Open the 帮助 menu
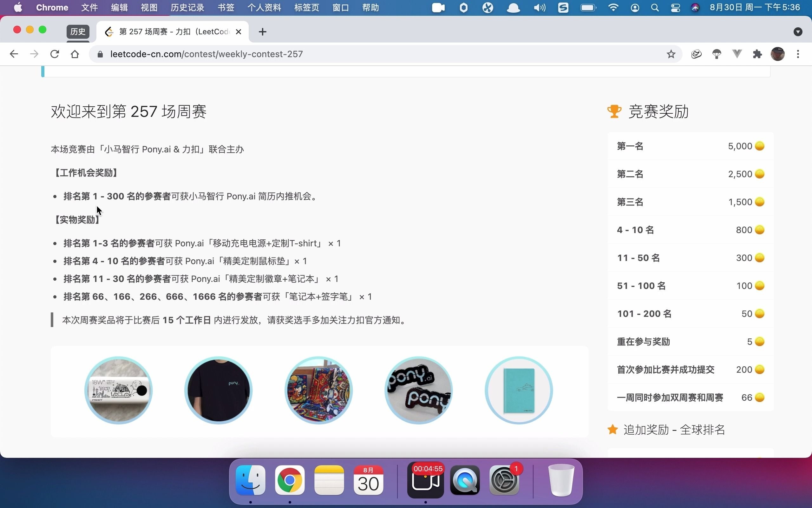The width and height of the screenshot is (812, 508). [x=370, y=7]
